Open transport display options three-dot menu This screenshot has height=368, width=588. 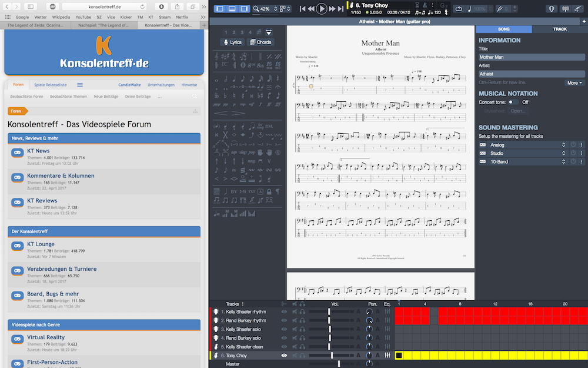pyautogui.click(x=433, y=5)
